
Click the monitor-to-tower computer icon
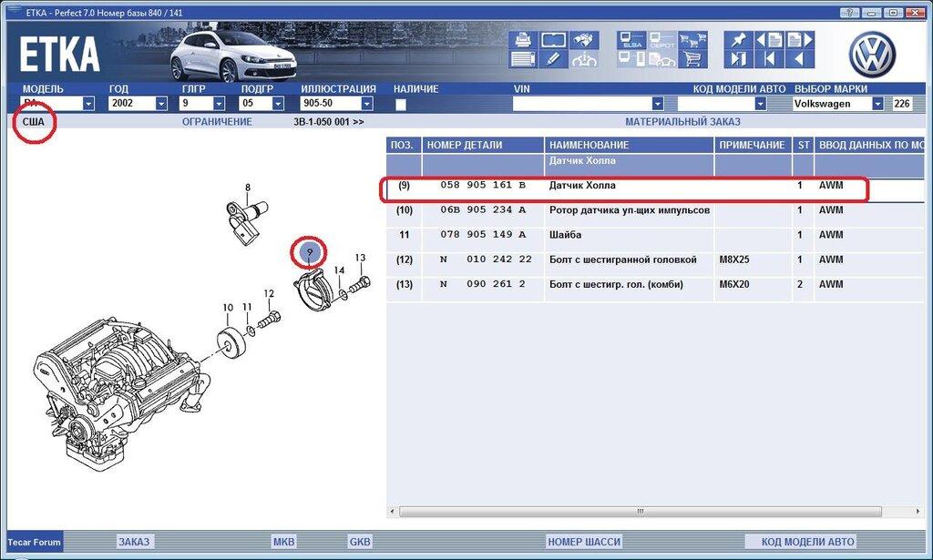click(x=631, y=59)
